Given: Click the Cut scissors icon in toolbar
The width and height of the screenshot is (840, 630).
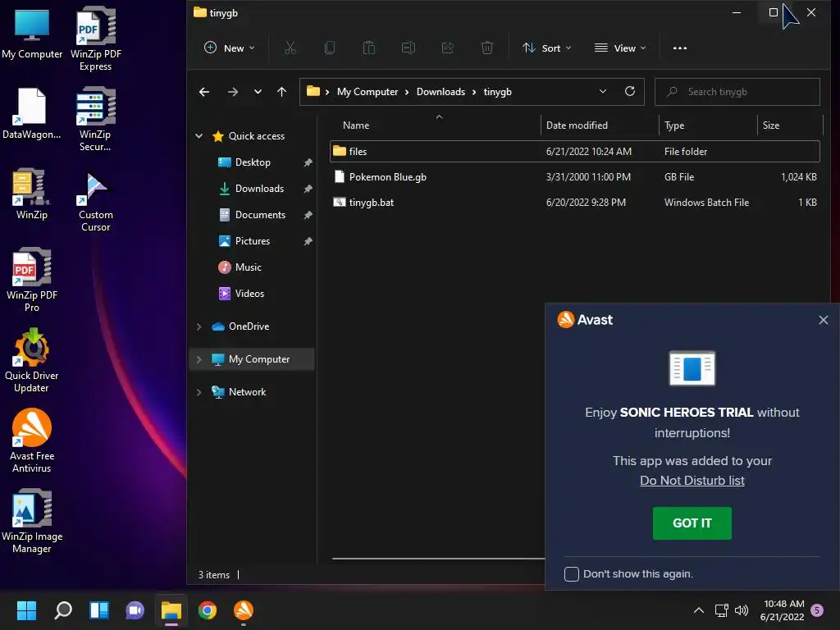Looking at the screenshot, I should [290, 48].
